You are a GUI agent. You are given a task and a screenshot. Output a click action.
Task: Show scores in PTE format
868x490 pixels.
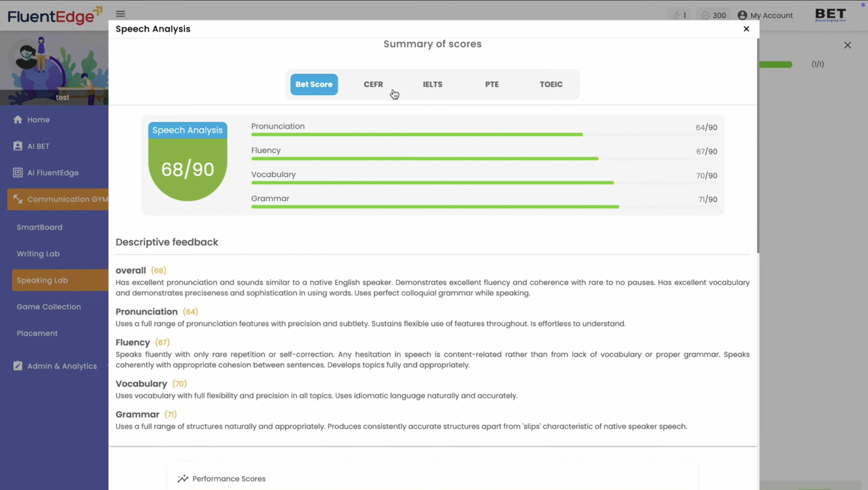click(492, 84)
